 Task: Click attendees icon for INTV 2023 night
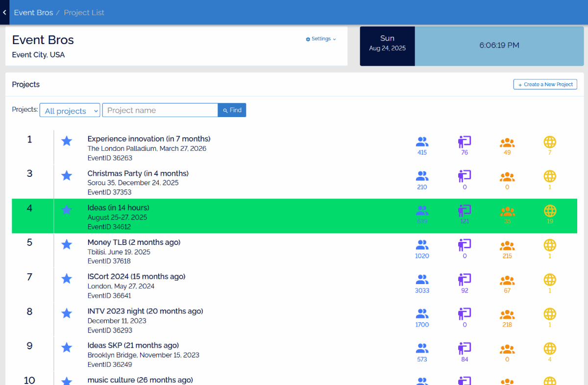click(x=422, y=314)
